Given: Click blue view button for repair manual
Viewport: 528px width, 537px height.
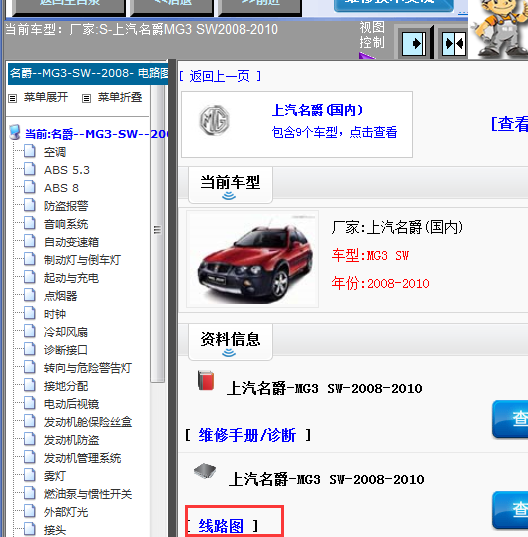Looking at the screenshot, I should click(x=510, y=419).
